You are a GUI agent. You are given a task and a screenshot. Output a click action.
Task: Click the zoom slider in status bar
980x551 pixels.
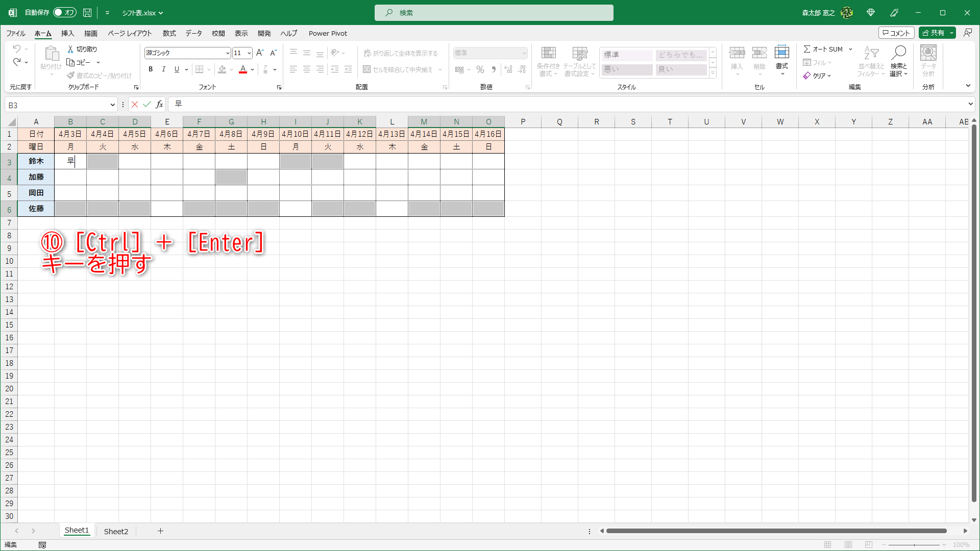pyautogui.click(x=914, y=545)
